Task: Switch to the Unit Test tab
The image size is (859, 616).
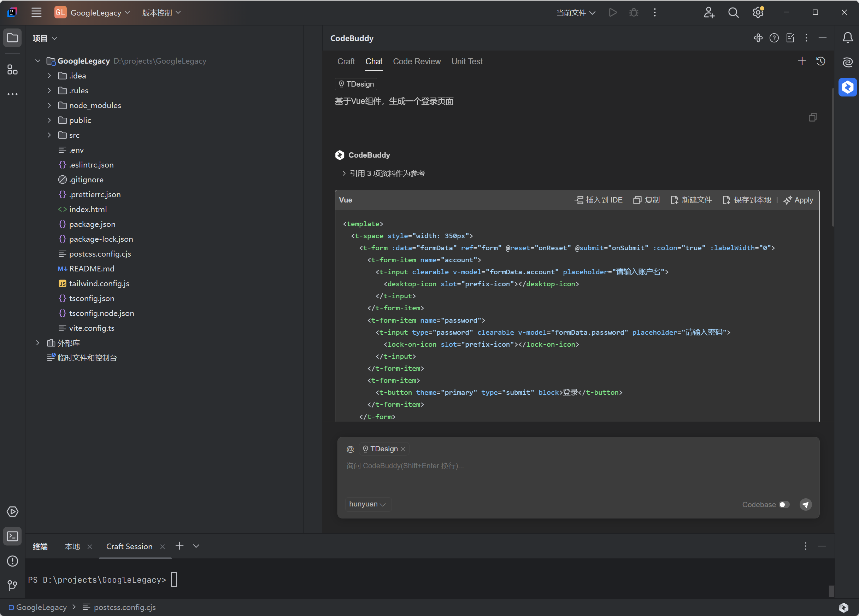Action: [x=467, y=61]
